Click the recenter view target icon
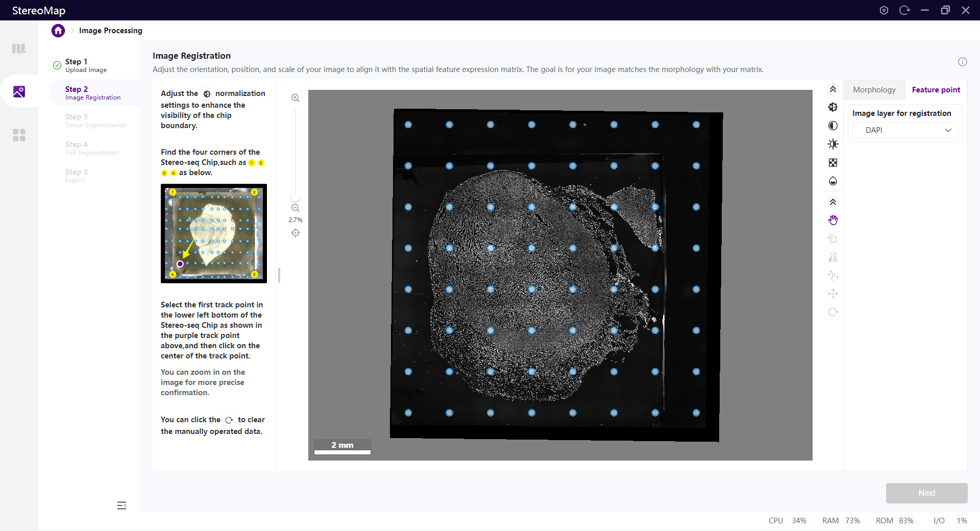980x531 pixels. [296, 233]
